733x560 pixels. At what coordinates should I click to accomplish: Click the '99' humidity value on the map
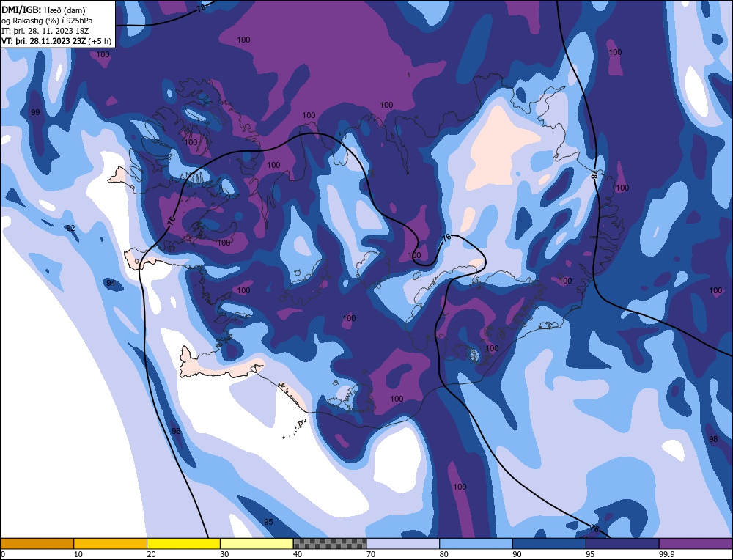click(x=35, y=112)
